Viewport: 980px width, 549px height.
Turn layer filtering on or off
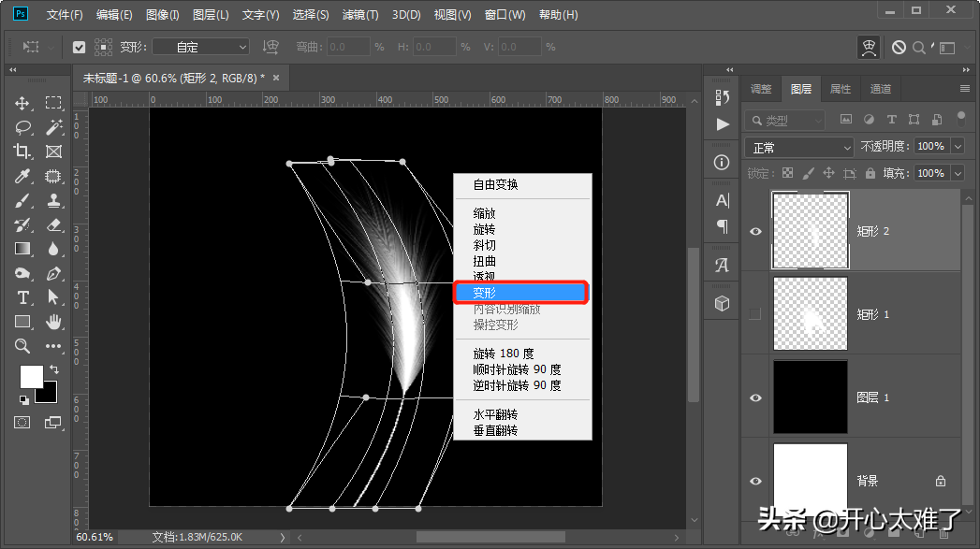[961, 118]
